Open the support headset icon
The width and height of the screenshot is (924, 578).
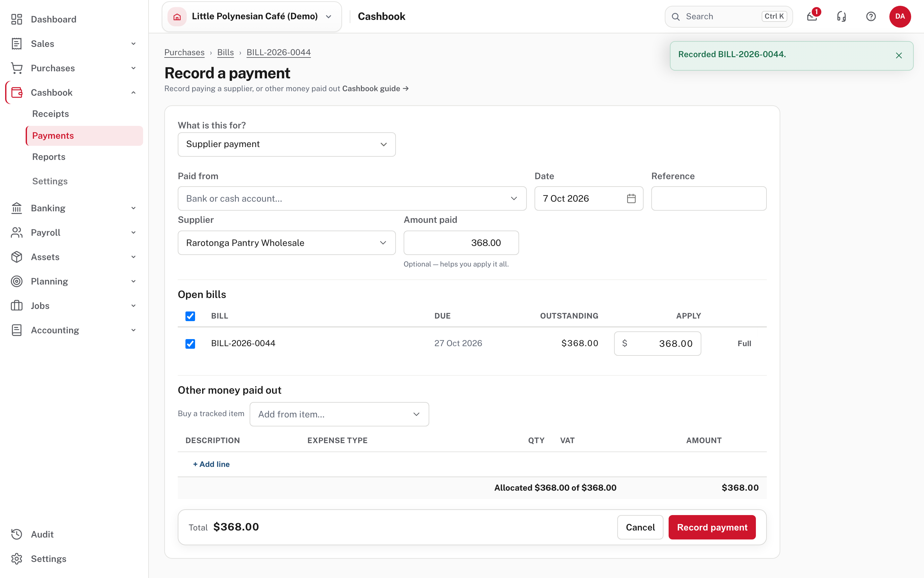tap(842, 16)
